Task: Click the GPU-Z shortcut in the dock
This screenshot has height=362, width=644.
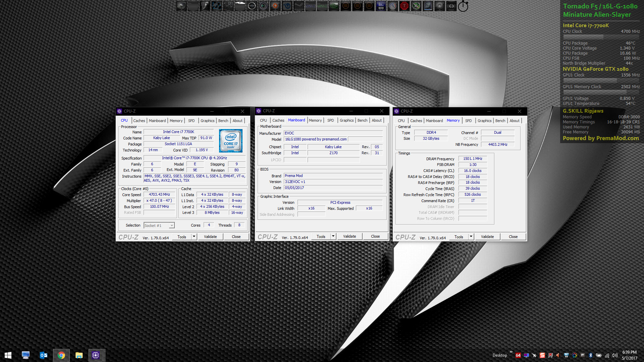Action: click(322, 6)
